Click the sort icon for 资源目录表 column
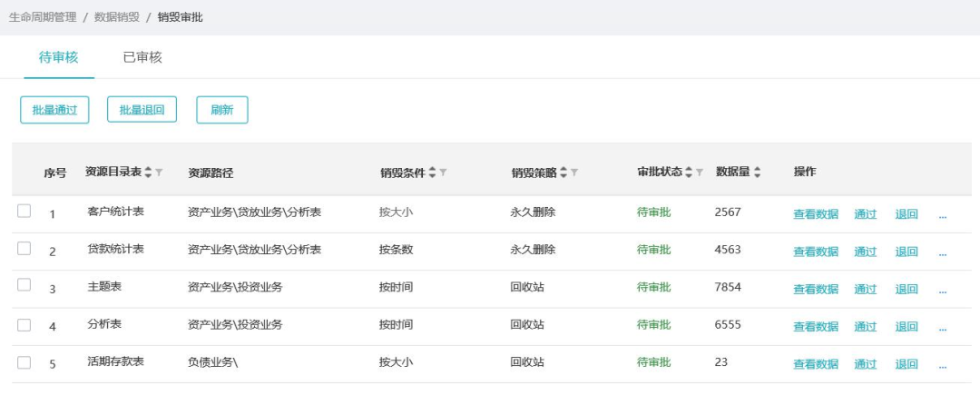 [149, 173]
